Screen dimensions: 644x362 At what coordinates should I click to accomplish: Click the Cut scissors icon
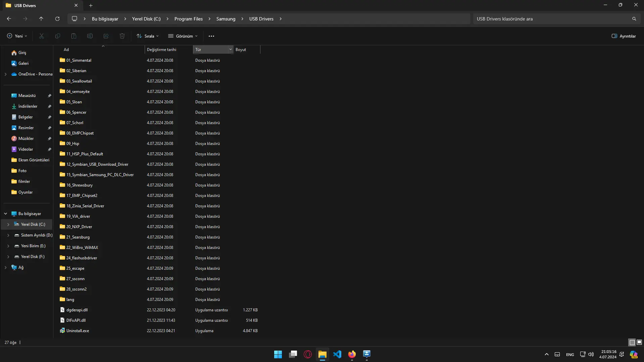tap(42, 36)
